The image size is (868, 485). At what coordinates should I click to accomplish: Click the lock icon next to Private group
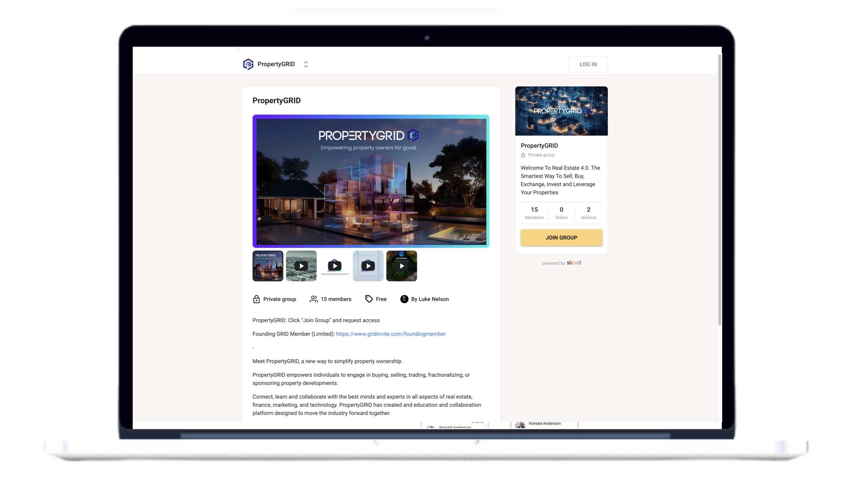[256, 299]
